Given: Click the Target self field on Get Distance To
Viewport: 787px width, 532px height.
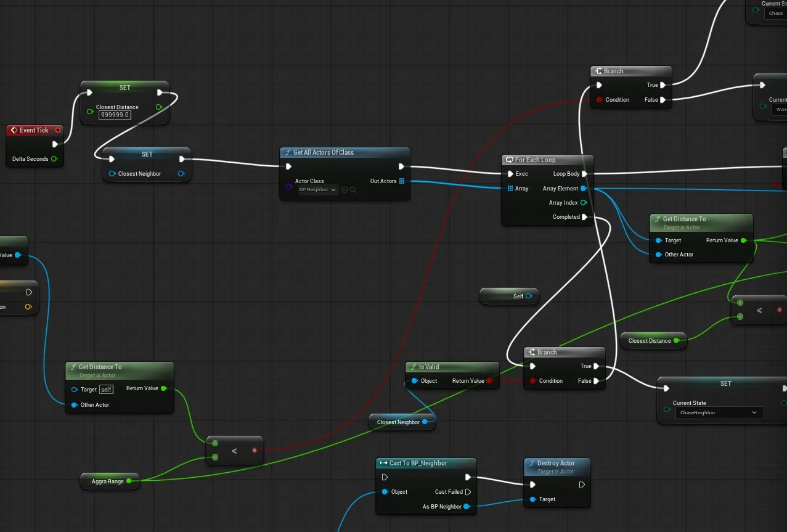Looking at the screenshot, I should [107, 390].
